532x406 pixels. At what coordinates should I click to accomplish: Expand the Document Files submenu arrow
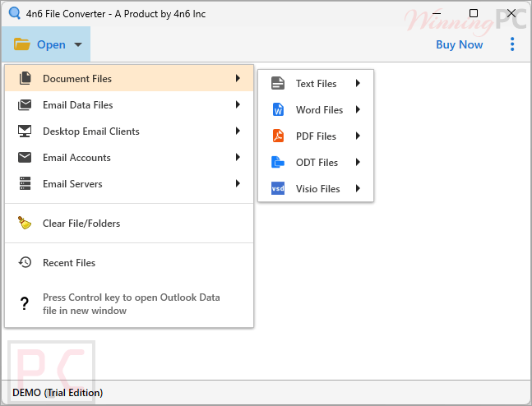coord(238,78)
